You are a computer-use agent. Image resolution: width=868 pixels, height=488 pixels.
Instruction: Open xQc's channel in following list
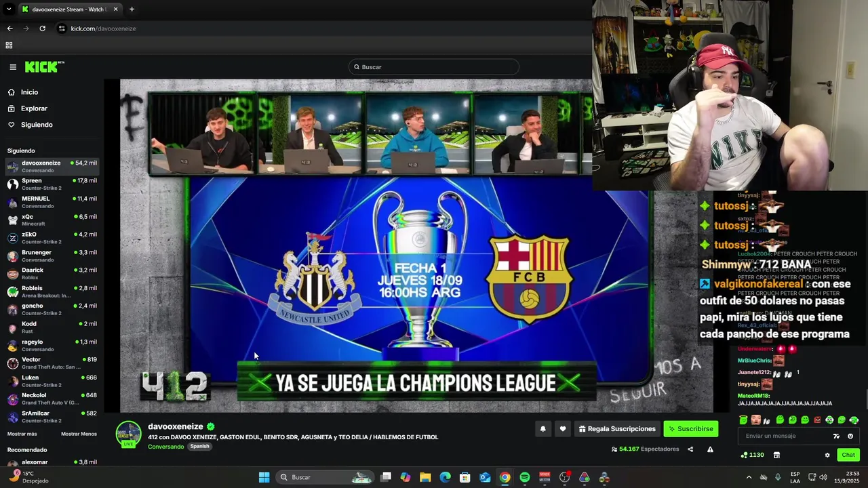pos(52,220)
